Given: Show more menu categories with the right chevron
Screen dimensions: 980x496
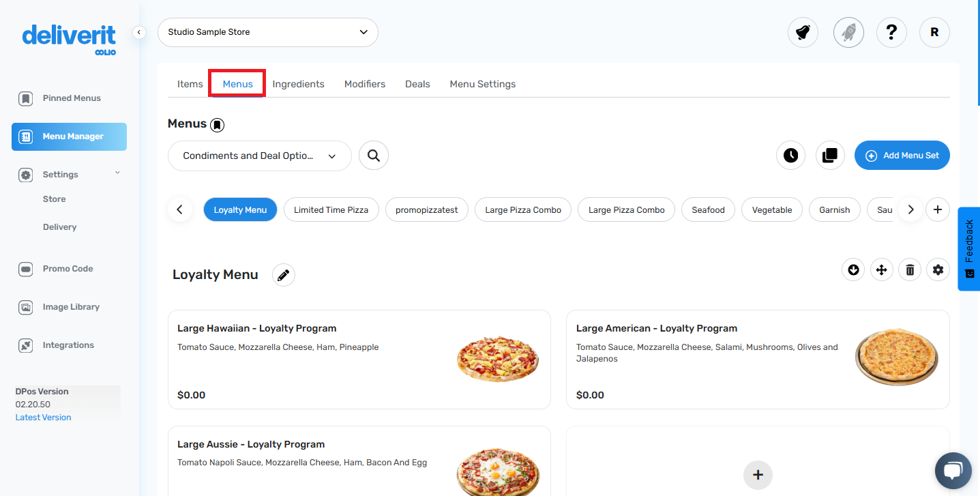Looking at the screenshot, I should (910, 210).
